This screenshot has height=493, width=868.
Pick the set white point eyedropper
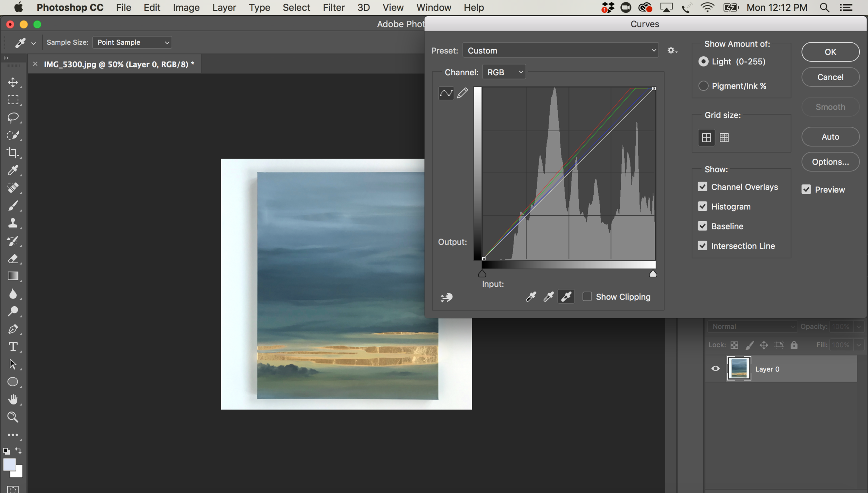[x=566, y=296]
